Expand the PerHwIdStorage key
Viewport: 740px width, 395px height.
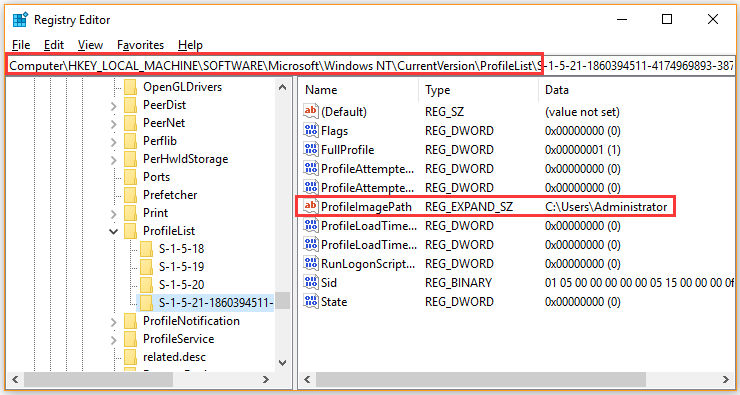tap(113, 161)
